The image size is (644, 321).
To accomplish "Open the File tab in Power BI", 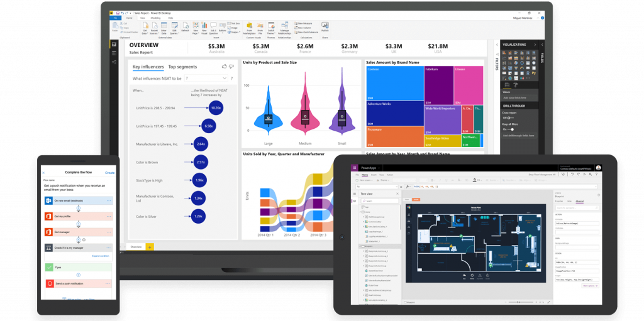I will click(x=116, y=18).
